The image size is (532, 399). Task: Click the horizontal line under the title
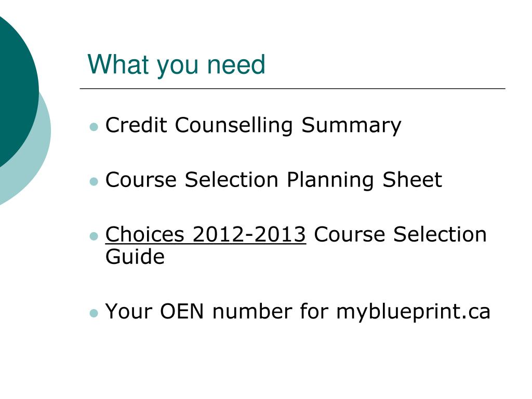click(x=292, y=88)
